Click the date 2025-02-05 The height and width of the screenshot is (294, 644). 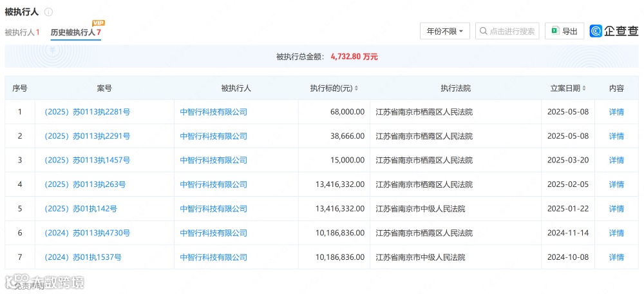(568, 184)
